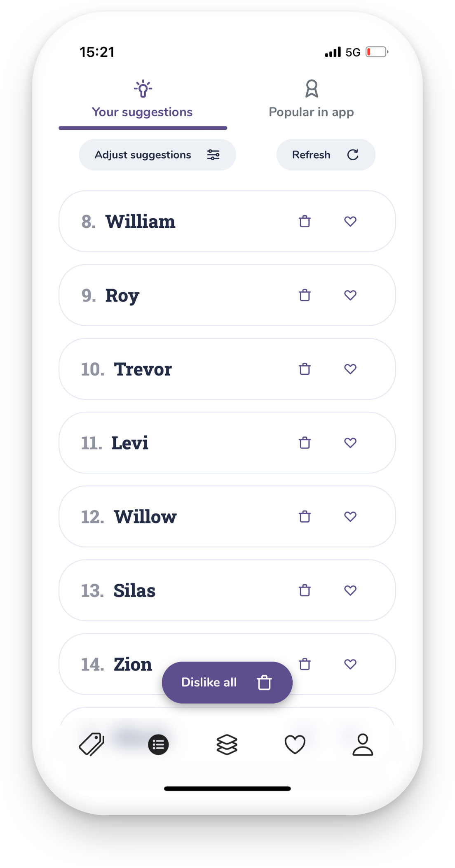This screenshot has height=868, width=455.
Task: Tap the Dislike all button
Action: [x=227, y=682]
